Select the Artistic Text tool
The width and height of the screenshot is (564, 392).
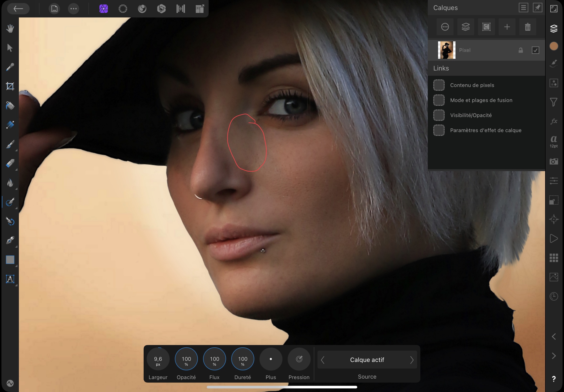(10, 279)
